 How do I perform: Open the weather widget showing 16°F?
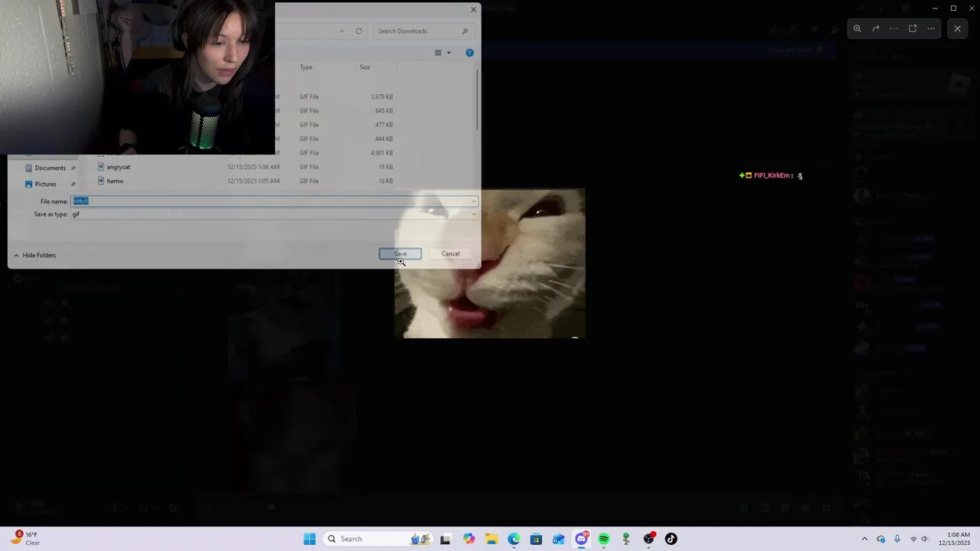25,539
